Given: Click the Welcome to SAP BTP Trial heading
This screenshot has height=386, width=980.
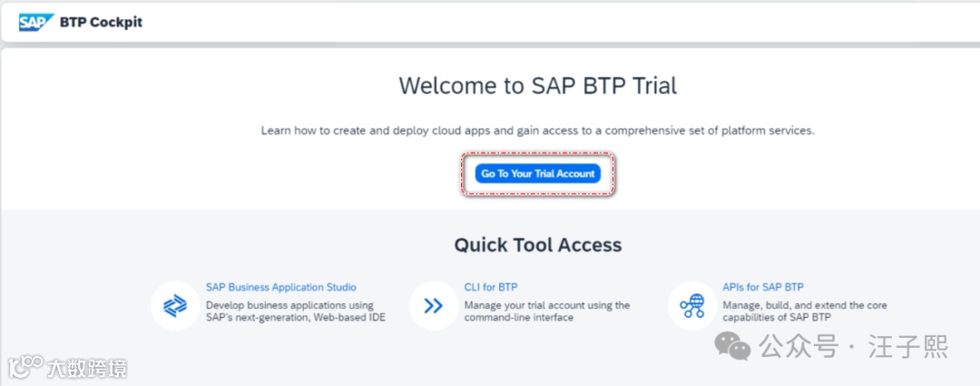Looking at the screenshot, I should pyautogui.click(x=538, y=85).
